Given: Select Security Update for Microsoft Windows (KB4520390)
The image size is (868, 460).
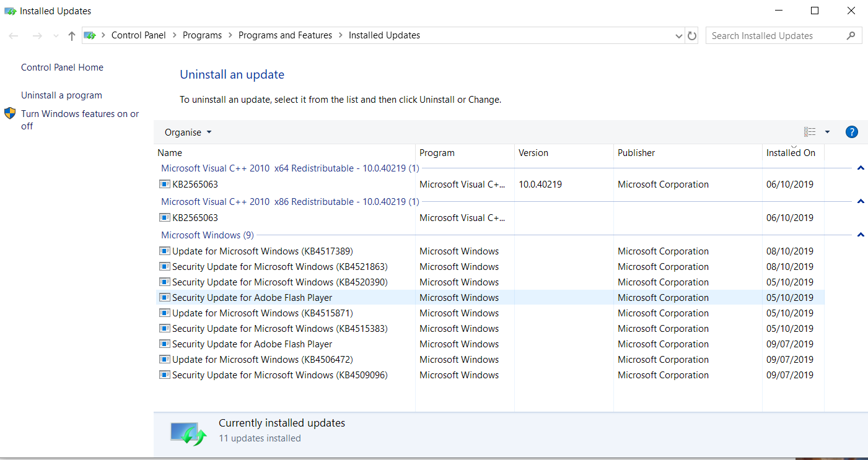Looking at the screenshot, I should click(x=280, y=282).
